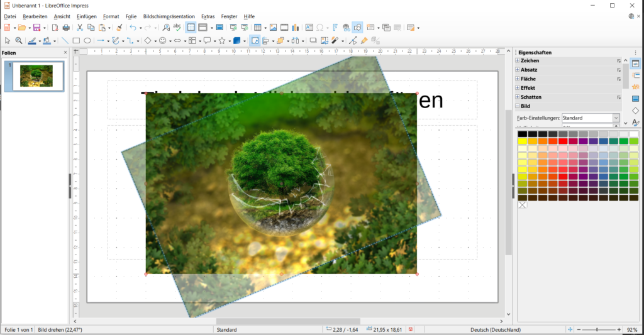The image size is (644, 335).
Task: Select slide 1 thumbnail in Folien panel
Action: pyautogui.click(x=36, y=76)
